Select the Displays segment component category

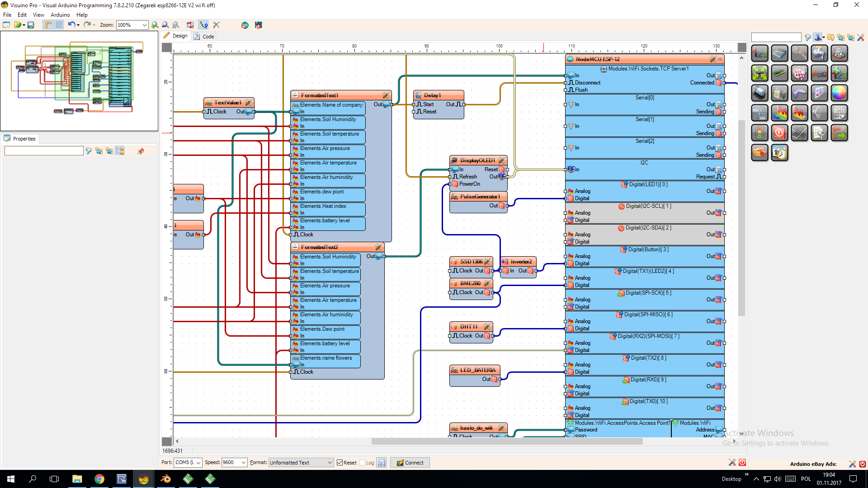tap(799, 133)
